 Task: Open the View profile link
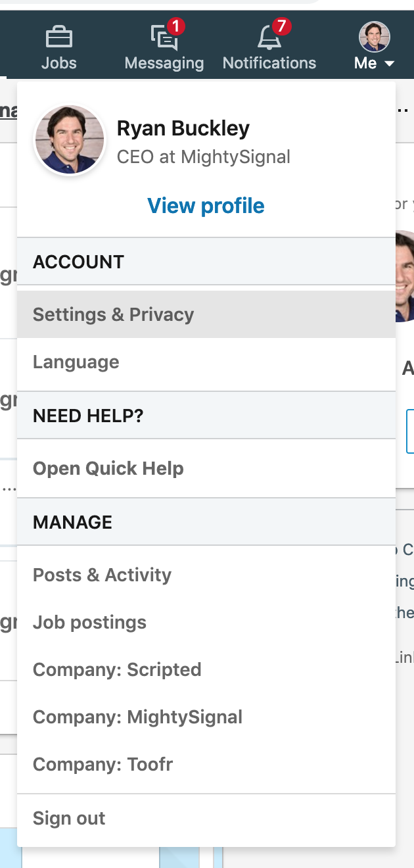[x=206, y=206]
